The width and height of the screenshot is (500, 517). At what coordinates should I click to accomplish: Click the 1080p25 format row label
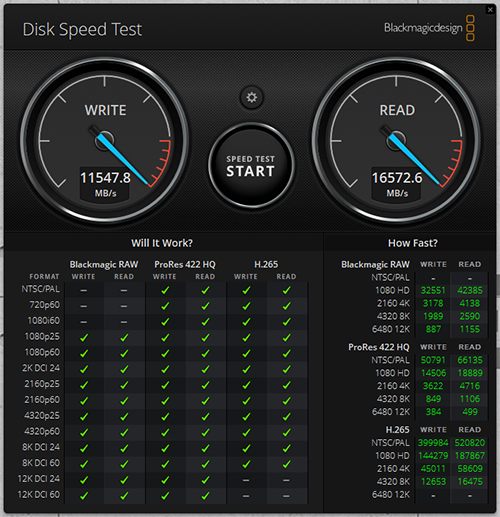(42, 337)
